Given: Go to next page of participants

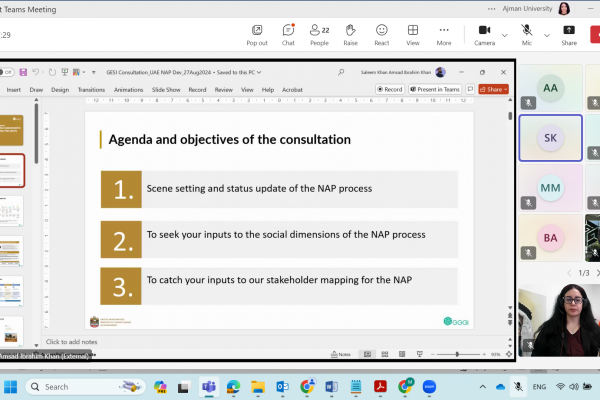Looking at the screenshot, I should point(596,272).
